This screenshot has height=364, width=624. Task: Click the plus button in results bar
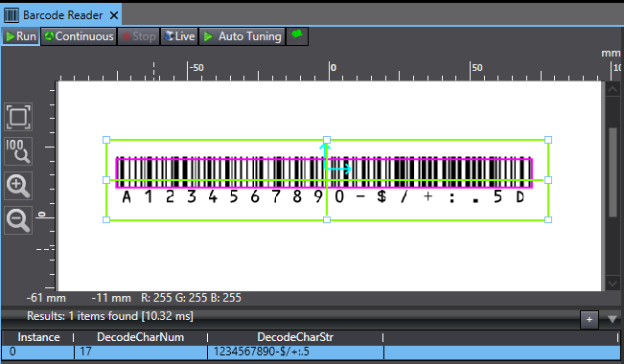coord(589,319)
